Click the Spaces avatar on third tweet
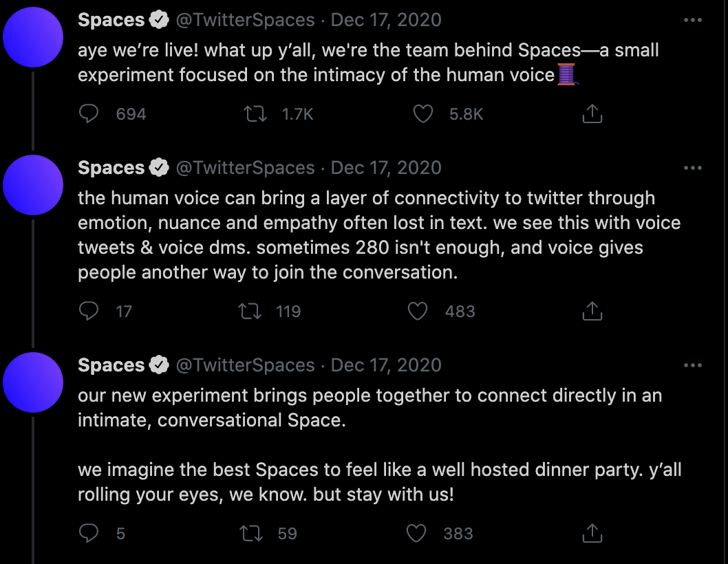 click(x=33, y=382)
